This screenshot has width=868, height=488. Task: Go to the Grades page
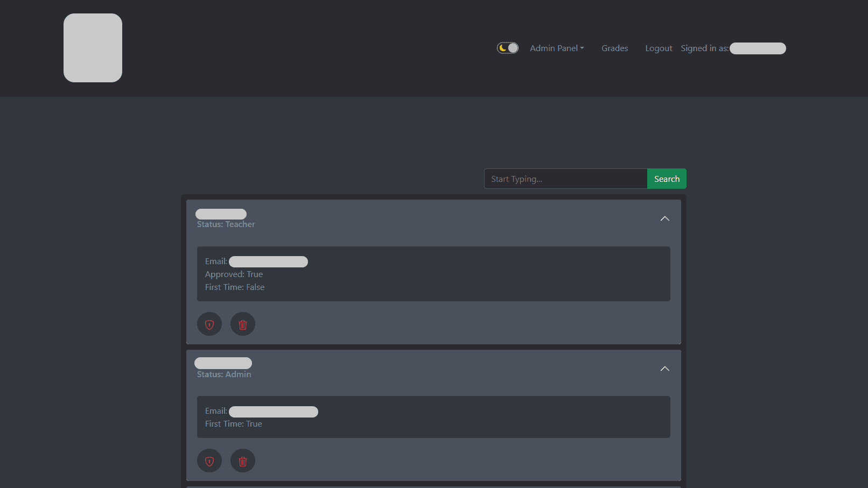(614, 48)
